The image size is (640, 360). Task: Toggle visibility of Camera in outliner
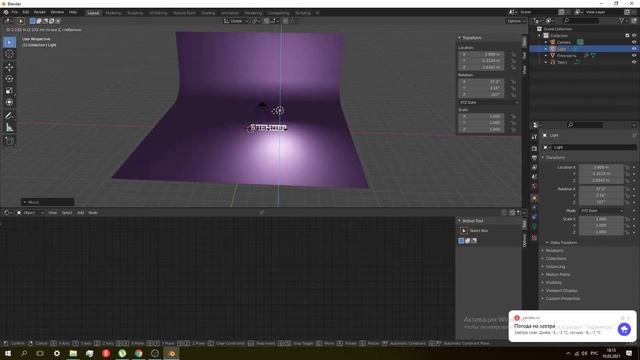pos(634,42)
